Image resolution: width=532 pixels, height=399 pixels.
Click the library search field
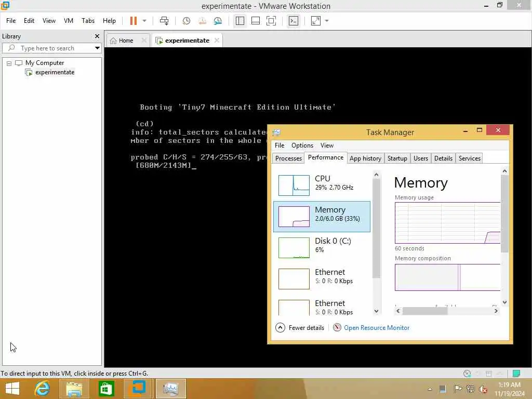51,48
